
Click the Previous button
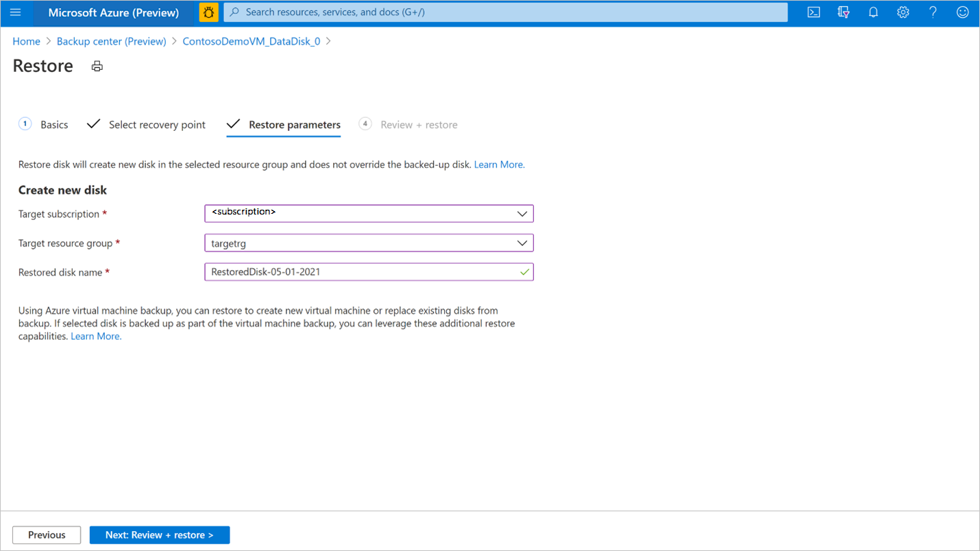(x=47, y=535)
